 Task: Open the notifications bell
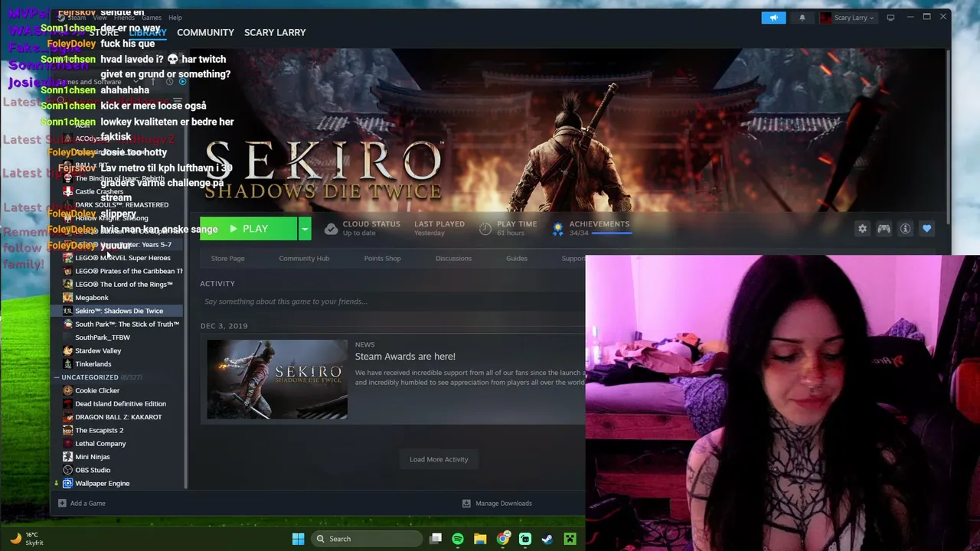tap(802, 18)
